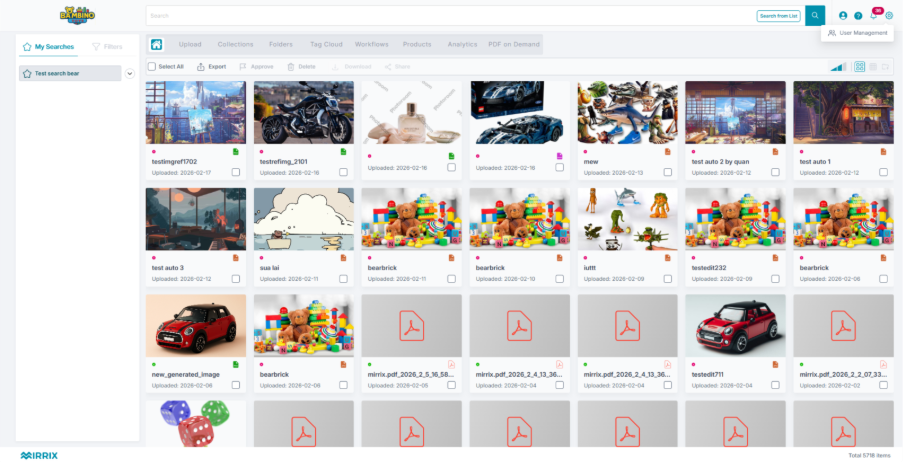Viewport: 903px width, 462px height.
Task: Click the Mirrix footer logo
Action: [39, 455]
